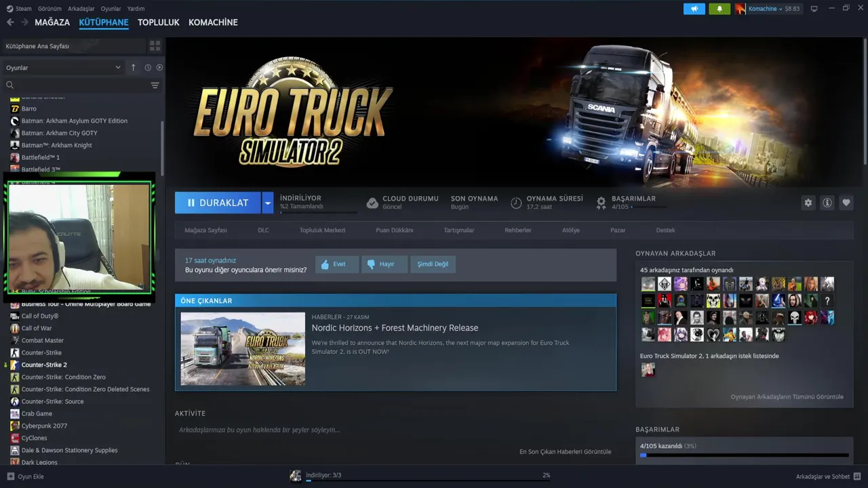Expand the DURAKLAT button dropdown arrow

tap(268, 203)
